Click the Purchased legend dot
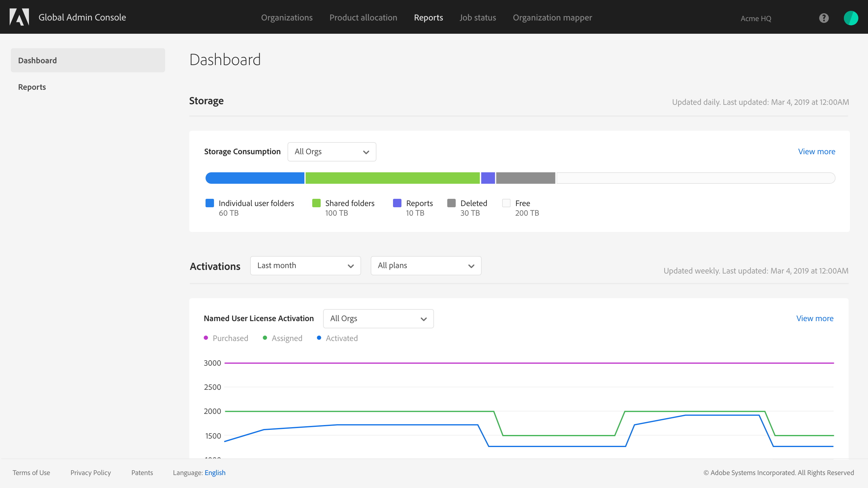This screenshot has width=868, height=488. click(x=206, y=338)
